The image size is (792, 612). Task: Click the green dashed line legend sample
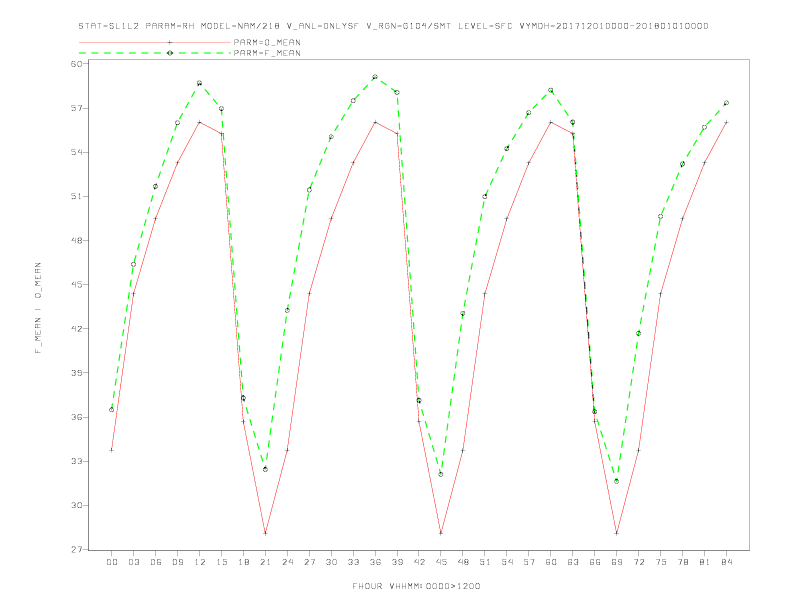155,53
